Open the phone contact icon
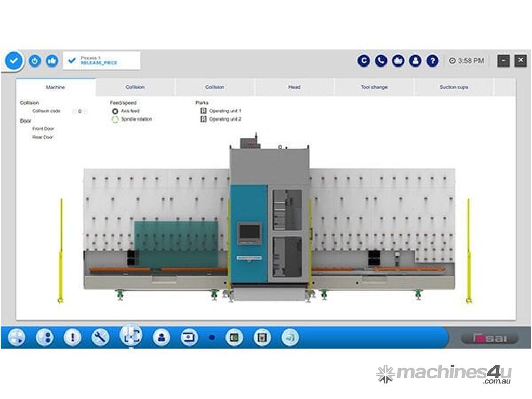This screenshot has width=532, height=399. point(381,61)
